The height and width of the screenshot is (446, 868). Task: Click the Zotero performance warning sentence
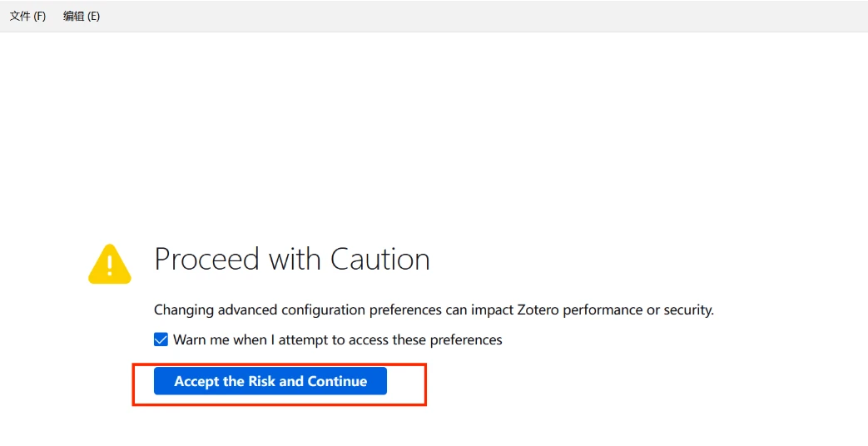point(434,310)
